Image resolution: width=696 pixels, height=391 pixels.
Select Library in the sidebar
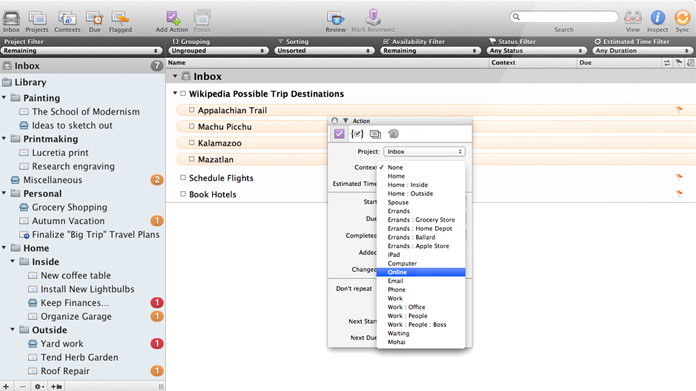coord(83,82)
